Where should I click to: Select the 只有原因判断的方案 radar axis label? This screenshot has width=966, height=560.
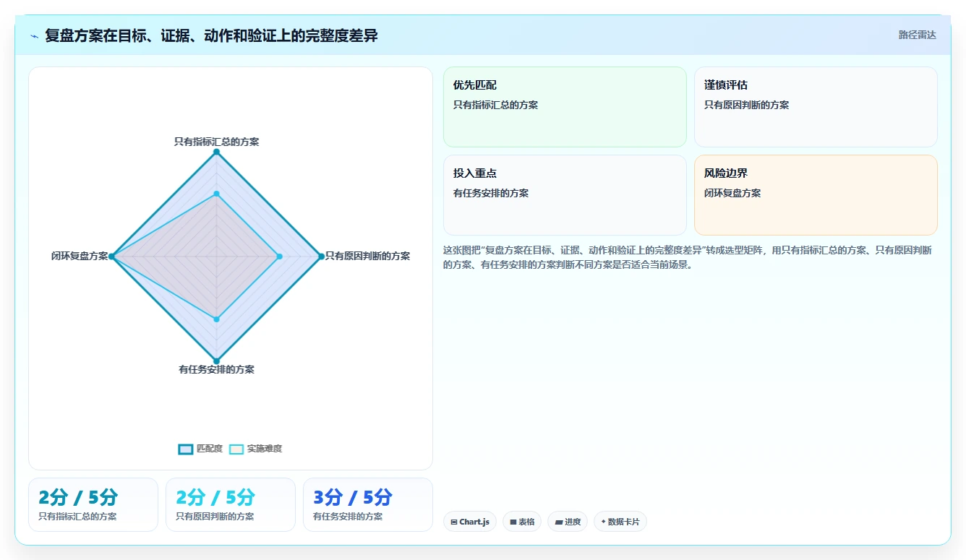click(x=367, y=256)
